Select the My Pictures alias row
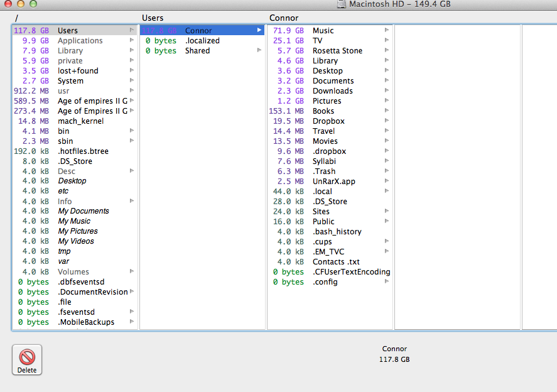The height and width of the screenshot is (392, 557). (75, 231)
